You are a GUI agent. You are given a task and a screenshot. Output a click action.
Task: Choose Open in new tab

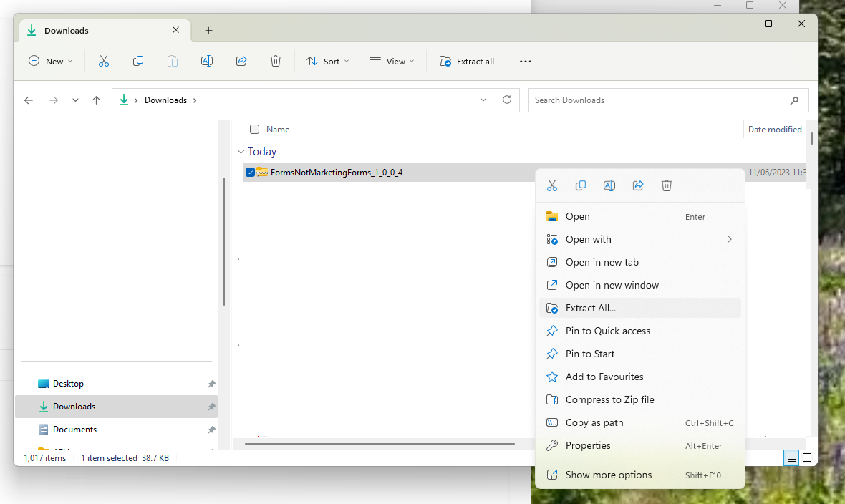639,263
